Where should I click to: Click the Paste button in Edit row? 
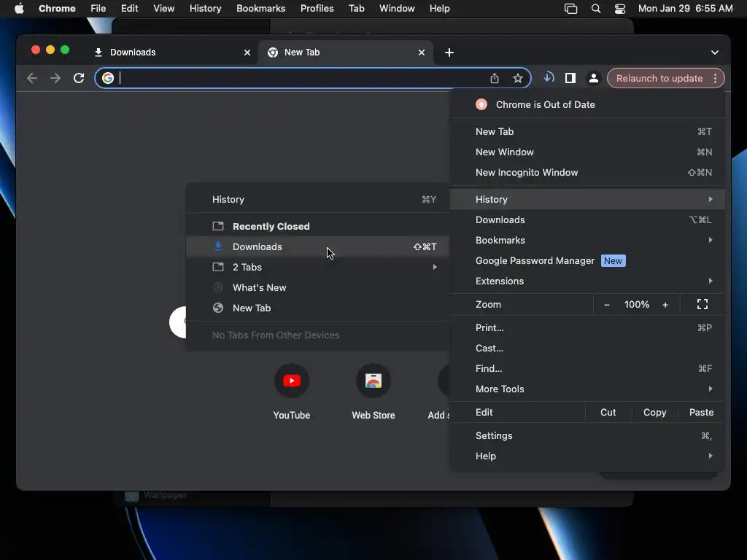701,413
